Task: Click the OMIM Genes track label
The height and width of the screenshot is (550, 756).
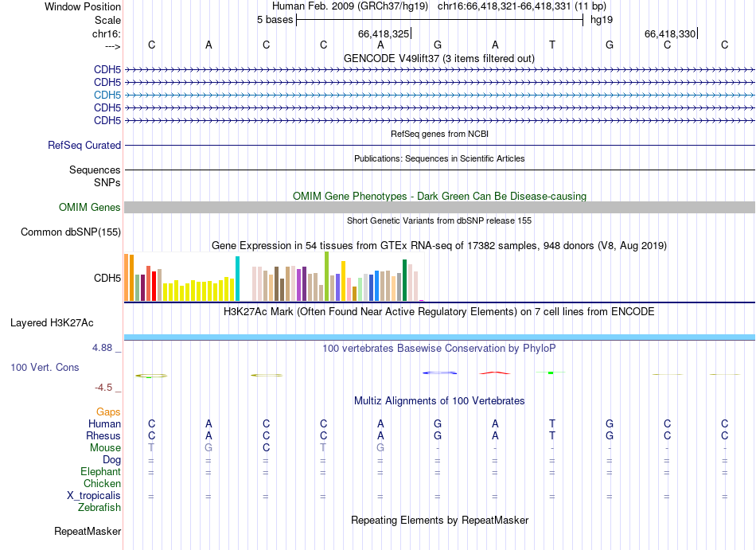Action: tap(90, 207)
